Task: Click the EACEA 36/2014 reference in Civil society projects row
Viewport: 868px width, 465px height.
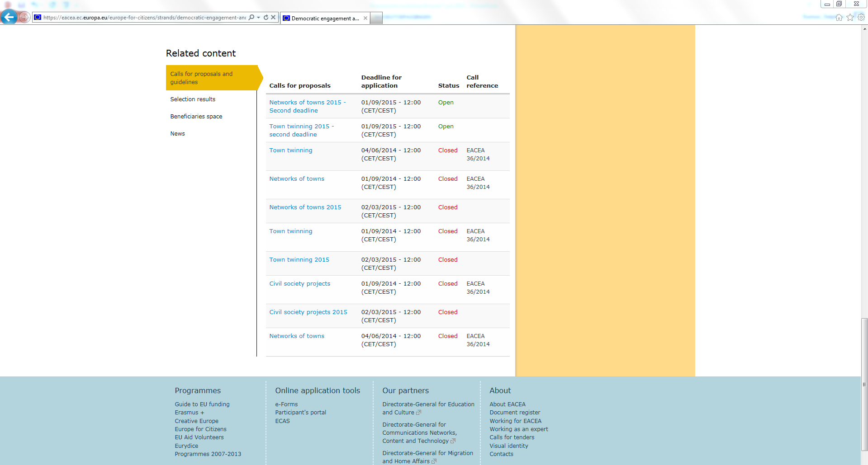Action: tap(478, 288)
